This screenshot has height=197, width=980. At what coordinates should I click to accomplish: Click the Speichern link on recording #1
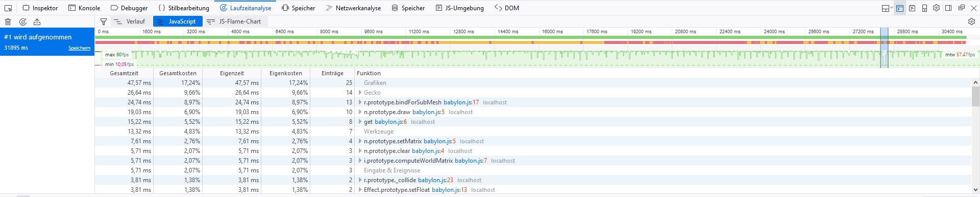(79, 48)
